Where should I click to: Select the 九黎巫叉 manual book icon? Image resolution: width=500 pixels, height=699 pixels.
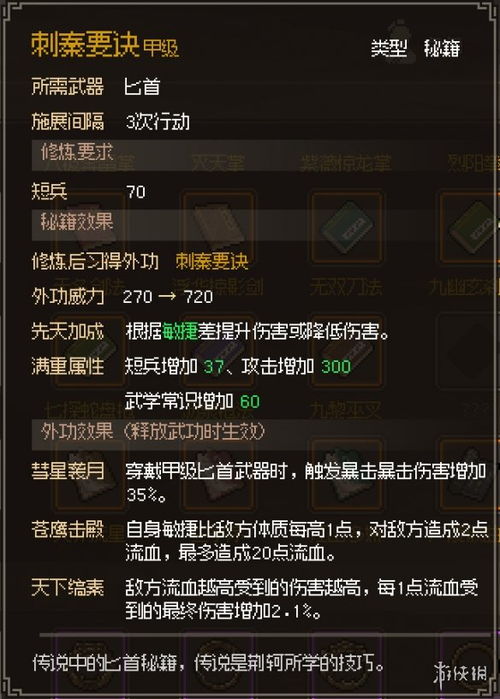[346, 474]
